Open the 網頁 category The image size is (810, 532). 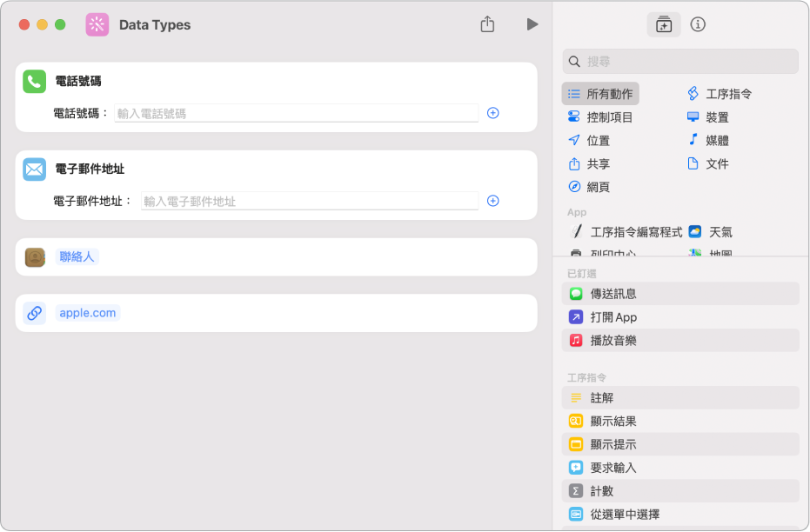589,187
